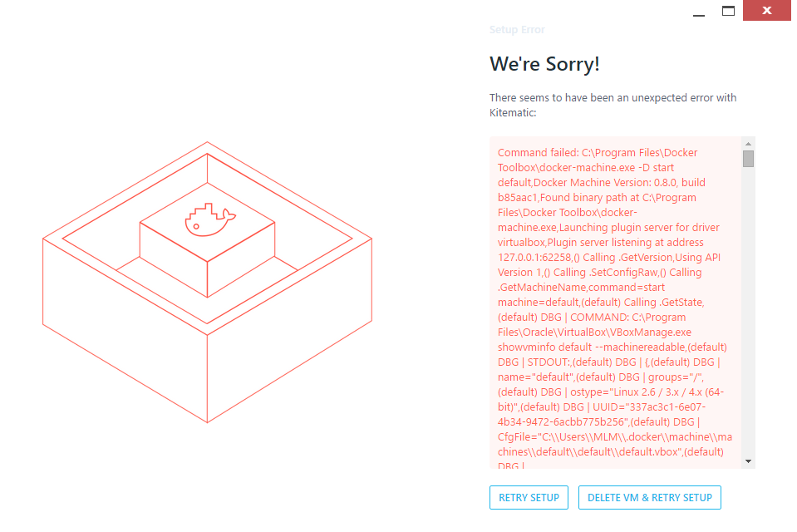The image size is (797, 532).
Task: Select the 'We're Sorry!' heading
Action: (x=544, y=64)
